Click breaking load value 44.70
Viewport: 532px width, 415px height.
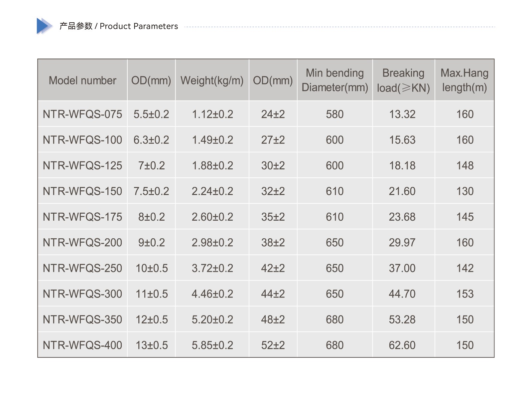click(402, 294)
